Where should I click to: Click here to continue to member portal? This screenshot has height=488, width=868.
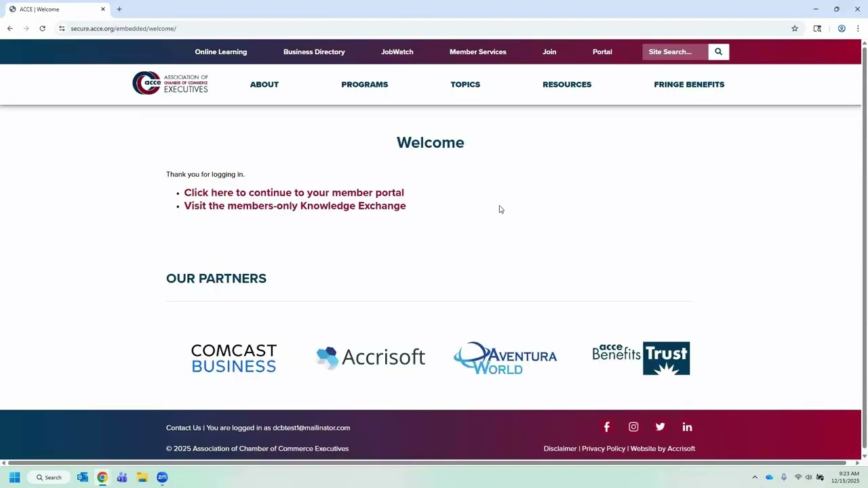click(294, 192)
